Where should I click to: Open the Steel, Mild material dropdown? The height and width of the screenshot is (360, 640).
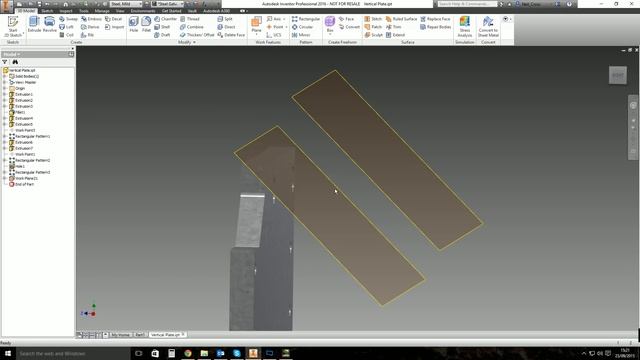click(126, 4)
